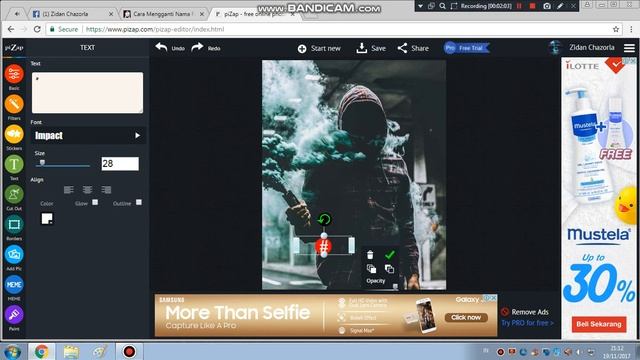640x360 pixels.
Task: Enable the Outline checkbox
Action: pos(139,202)
